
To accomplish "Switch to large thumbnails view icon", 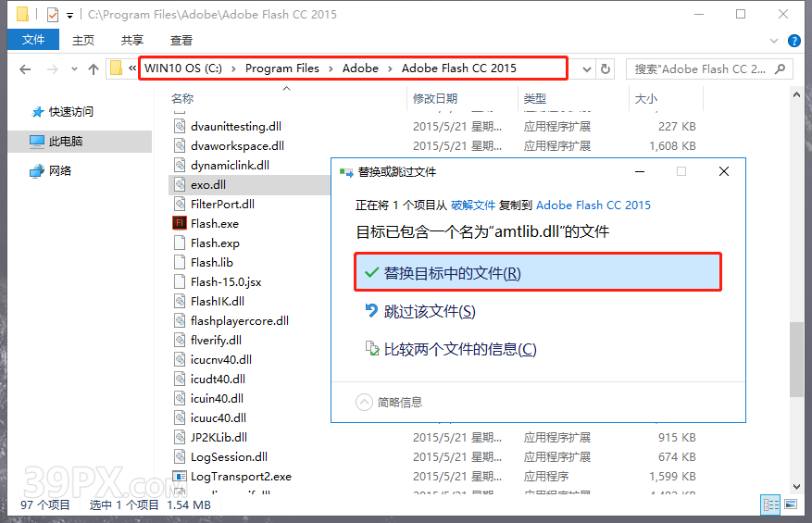I will coord(791,504).
